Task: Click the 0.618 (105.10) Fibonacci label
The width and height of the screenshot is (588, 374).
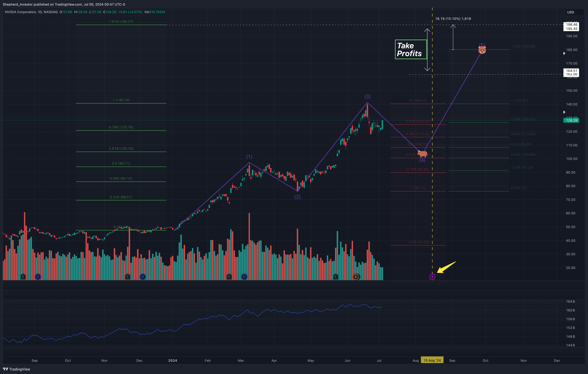Action: coord(121,149)
